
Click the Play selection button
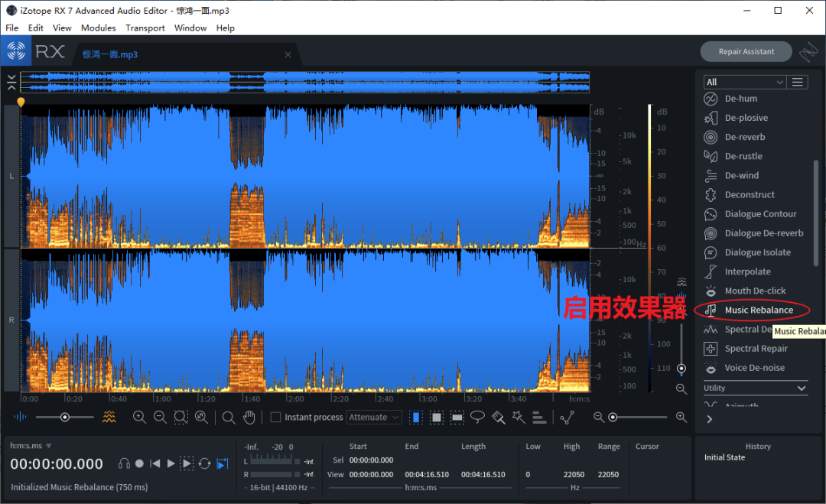187,463
